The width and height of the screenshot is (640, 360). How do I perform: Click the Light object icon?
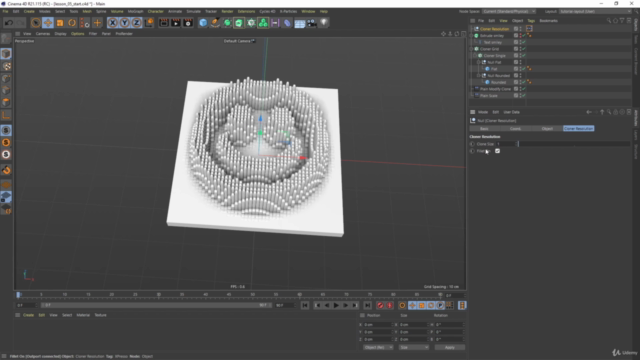click(324, 23)
